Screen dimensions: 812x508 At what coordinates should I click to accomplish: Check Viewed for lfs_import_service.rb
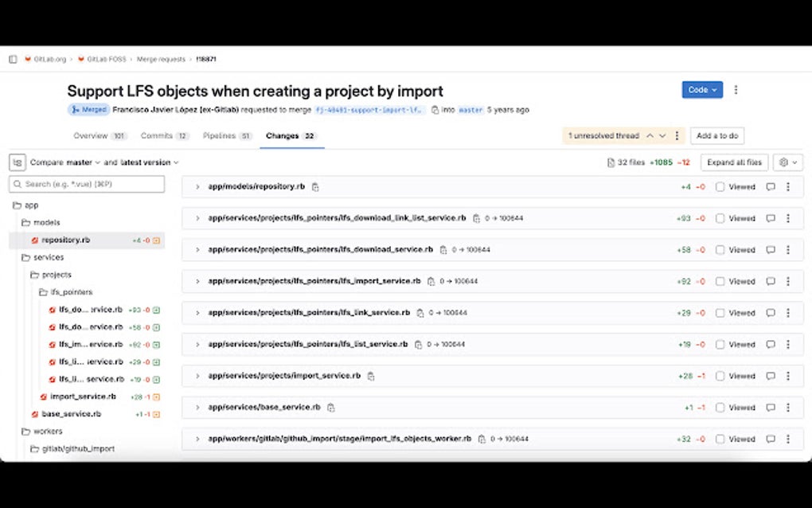tap(720, 281)
